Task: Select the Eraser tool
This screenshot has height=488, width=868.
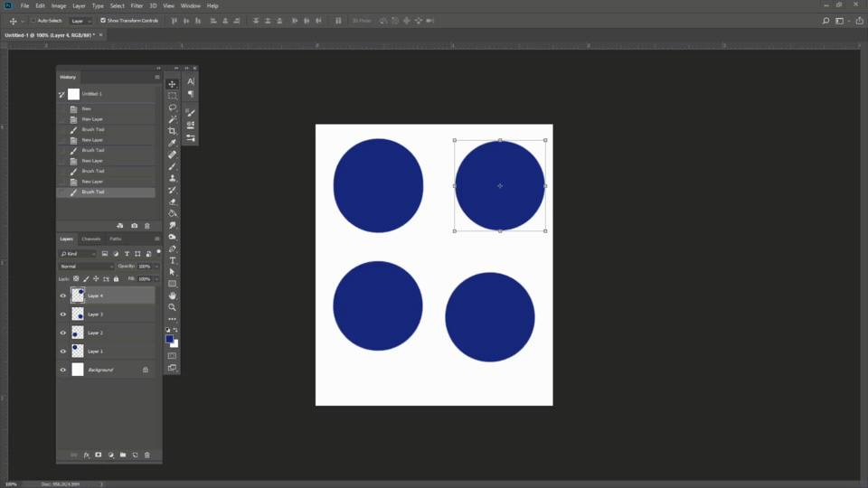Action: tap(172, 202)
